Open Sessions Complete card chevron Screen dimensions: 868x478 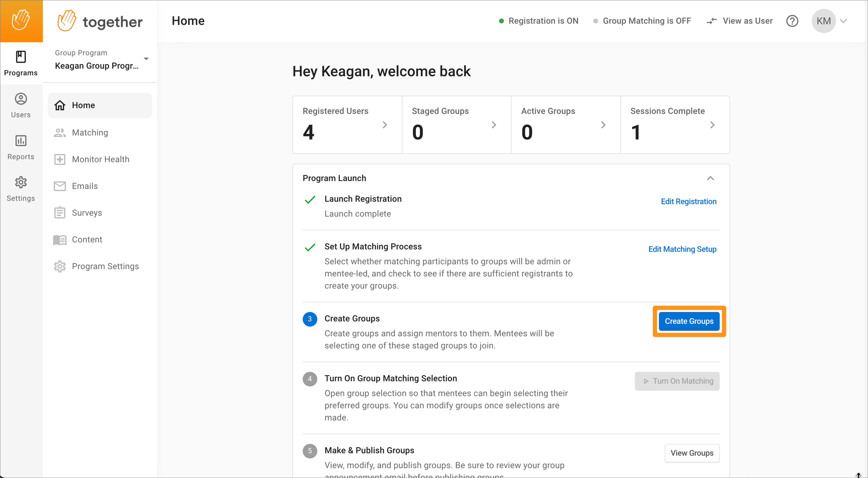coord(712,125)
